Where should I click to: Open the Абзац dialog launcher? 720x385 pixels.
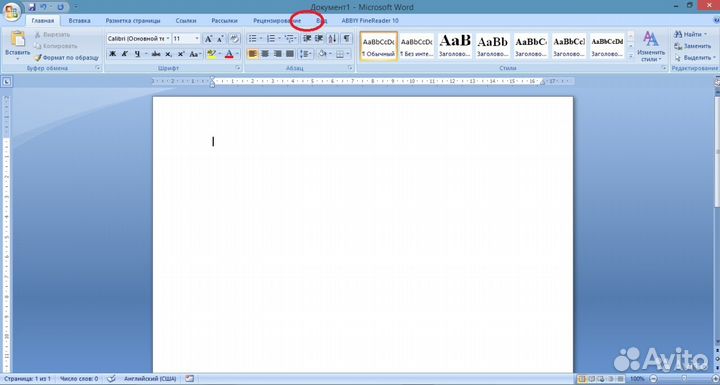point(350,68)
